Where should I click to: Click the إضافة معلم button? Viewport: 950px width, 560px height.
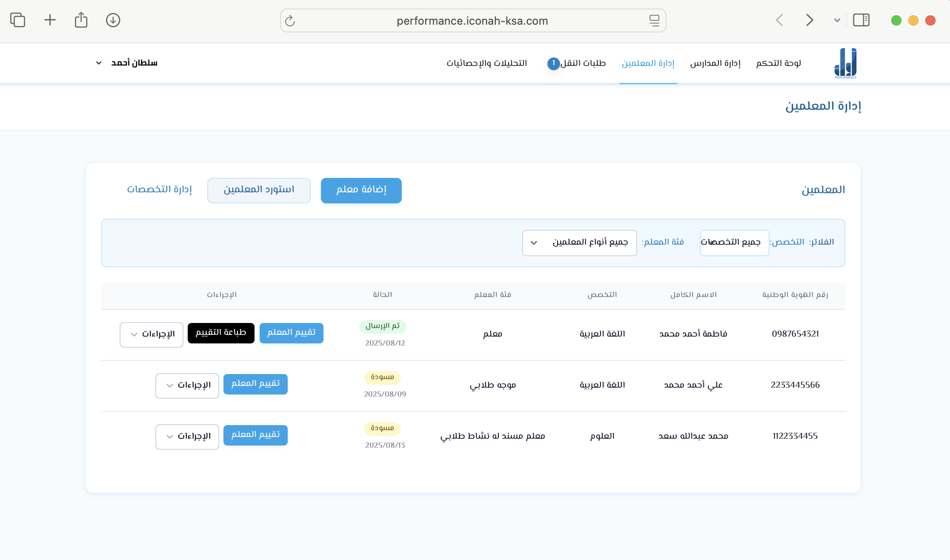[361, 190]
